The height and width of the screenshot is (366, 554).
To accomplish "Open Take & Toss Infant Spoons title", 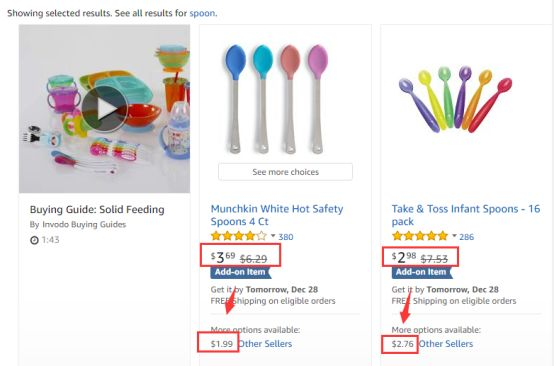I will click(x=466, y=215).
